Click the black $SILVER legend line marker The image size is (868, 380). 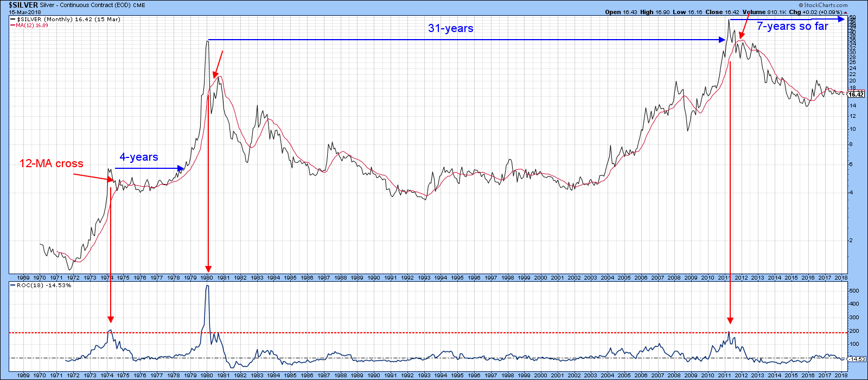(12, 20)
